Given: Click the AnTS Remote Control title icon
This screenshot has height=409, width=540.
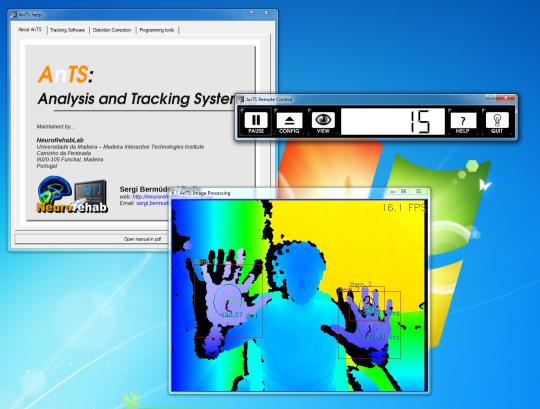Looking at the screenshot, I should coord(241,99).
